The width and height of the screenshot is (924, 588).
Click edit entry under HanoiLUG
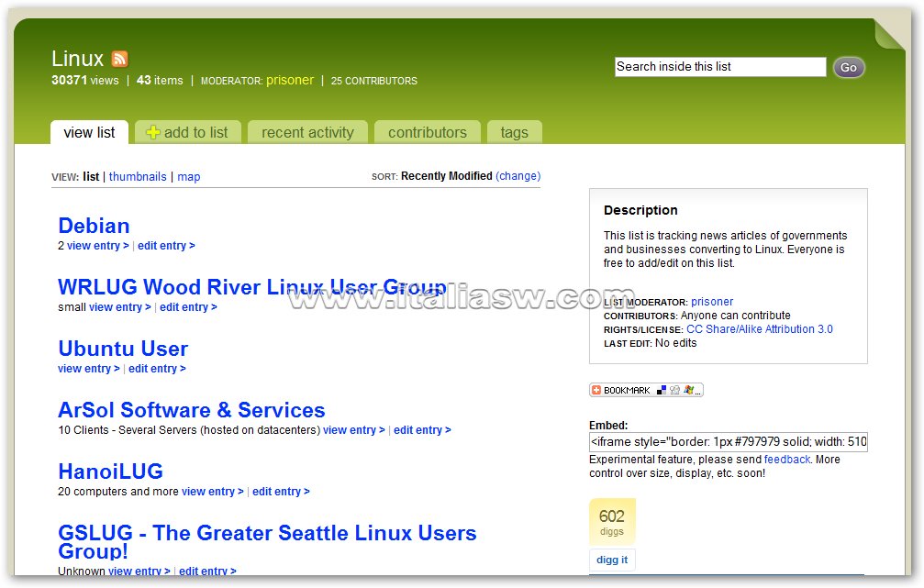point(281,492)
